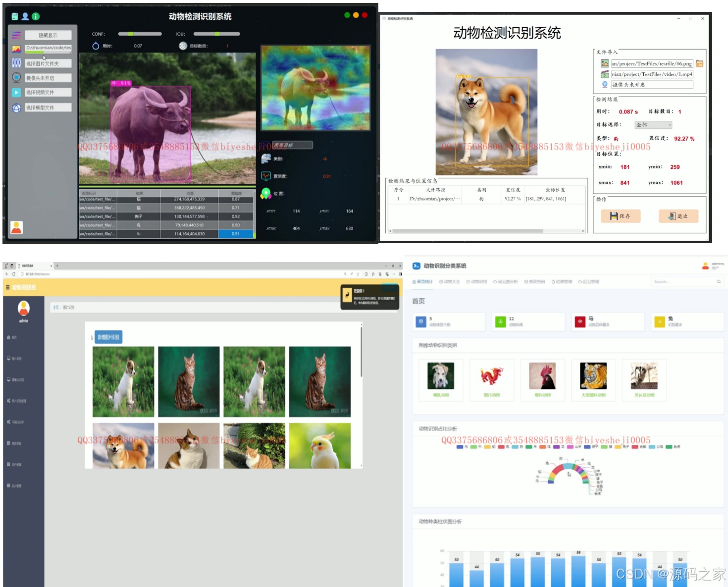Click the 摄像头未开启 button in dark window
The image size is (728, 587).
pos(48,78)
